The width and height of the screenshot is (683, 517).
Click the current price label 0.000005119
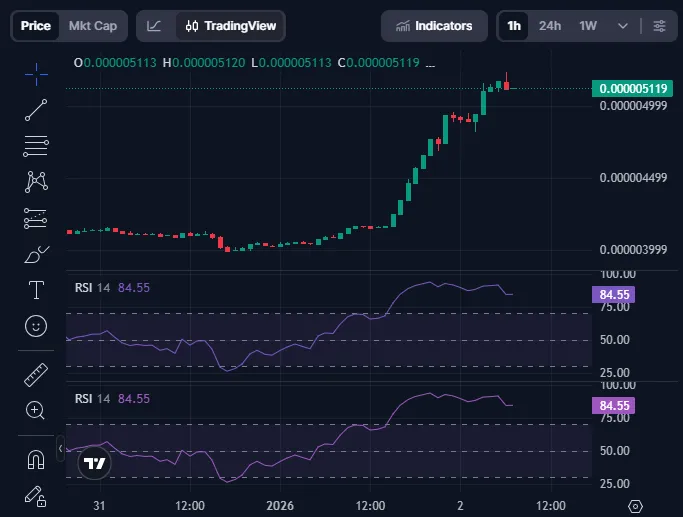[x=632, y=88]
